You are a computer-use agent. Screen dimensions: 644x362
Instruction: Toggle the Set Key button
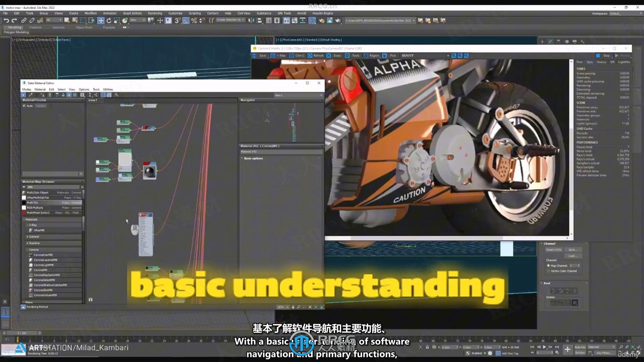pyautogui.click(x=580, y=353)
